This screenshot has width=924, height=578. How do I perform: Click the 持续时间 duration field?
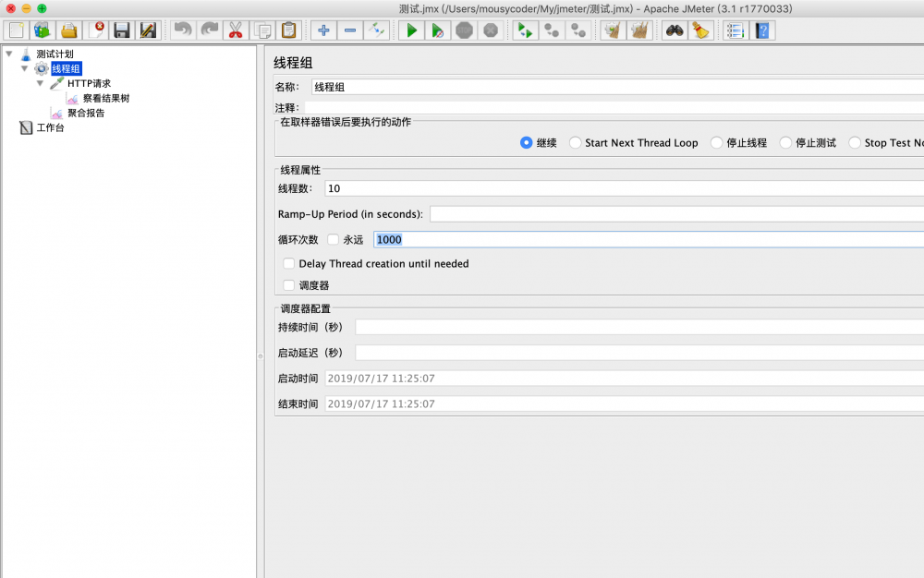[639, 327]
